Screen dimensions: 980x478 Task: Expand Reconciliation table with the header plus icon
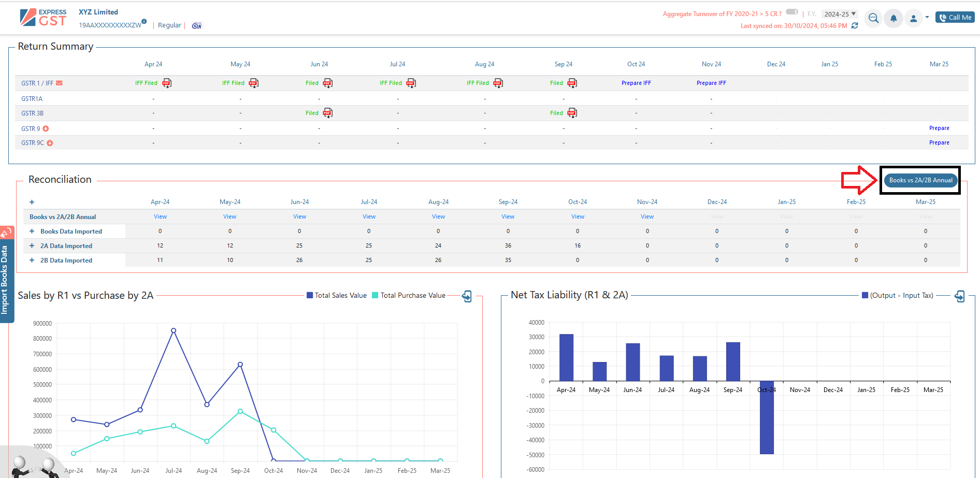point(32,202)
